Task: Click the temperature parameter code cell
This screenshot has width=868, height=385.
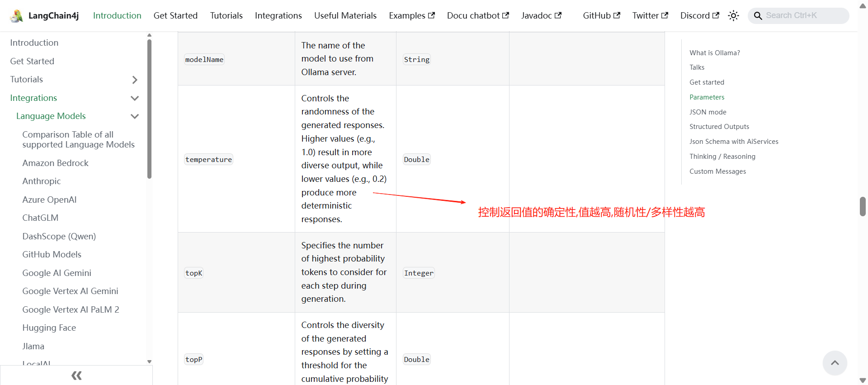Action: tap(208, 160)
